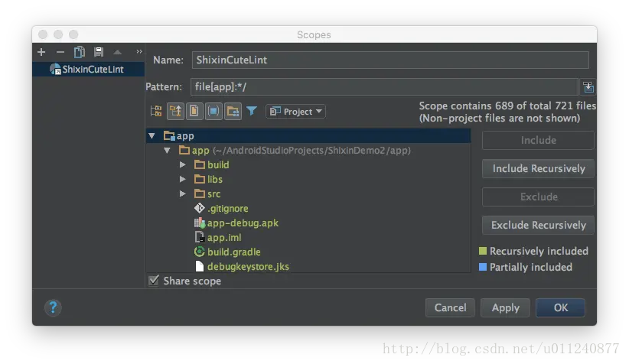Click the app.iml file icon
629x364 pixels.
[x=200, y=237]
